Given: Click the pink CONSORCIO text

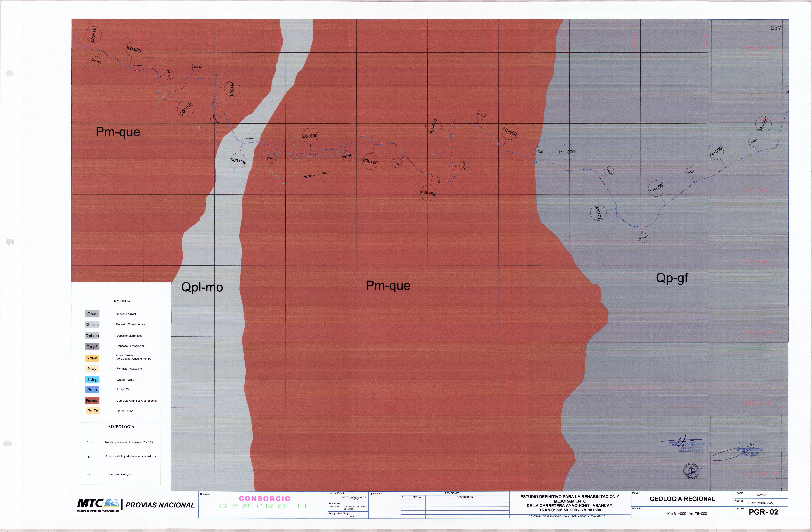Looking at the screenshot, I should [x=265, y=499].
